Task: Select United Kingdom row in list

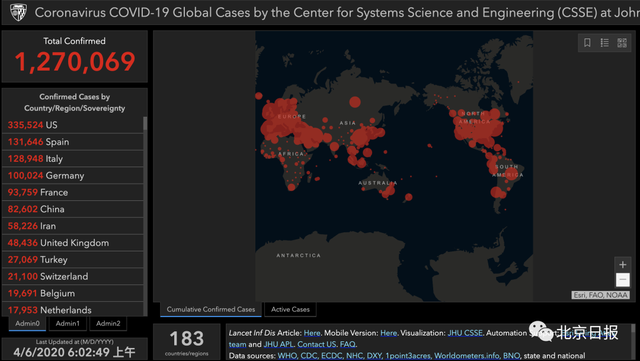Action: click(x=73, y=243)
